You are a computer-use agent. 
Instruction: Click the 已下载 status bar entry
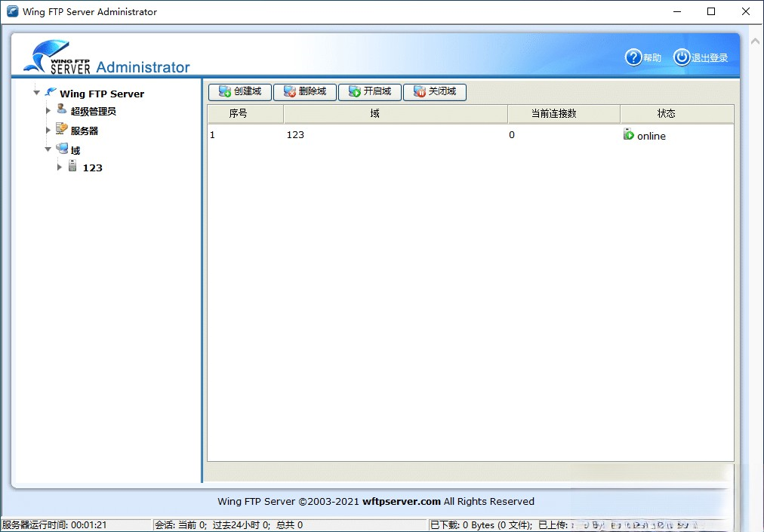tap(482, 524)
